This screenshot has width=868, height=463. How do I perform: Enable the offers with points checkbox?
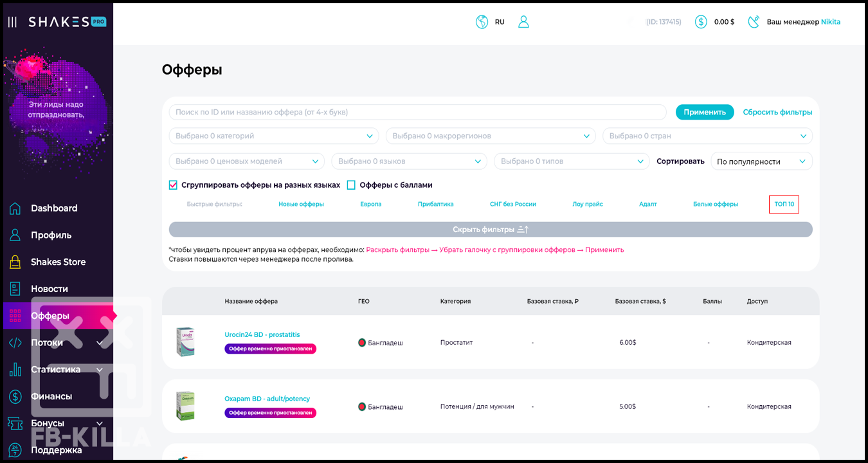(x=351, y=185)
